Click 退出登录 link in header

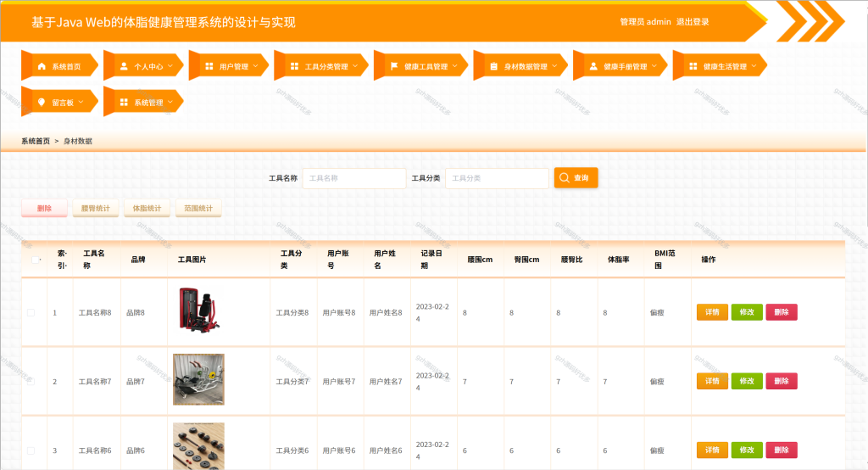tap(693, 21)
